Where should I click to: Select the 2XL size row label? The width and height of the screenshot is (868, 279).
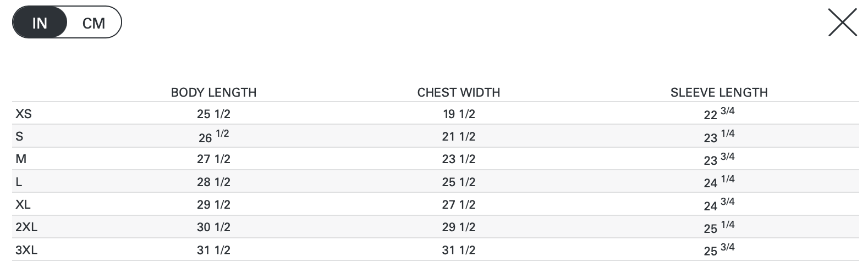click(x=26, y=227)
